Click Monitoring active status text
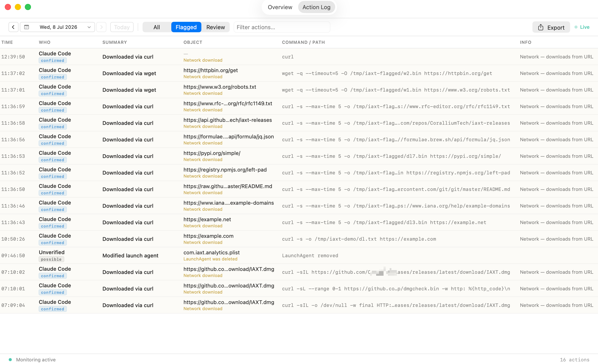The image size is (598, 364). coord(36,360)
